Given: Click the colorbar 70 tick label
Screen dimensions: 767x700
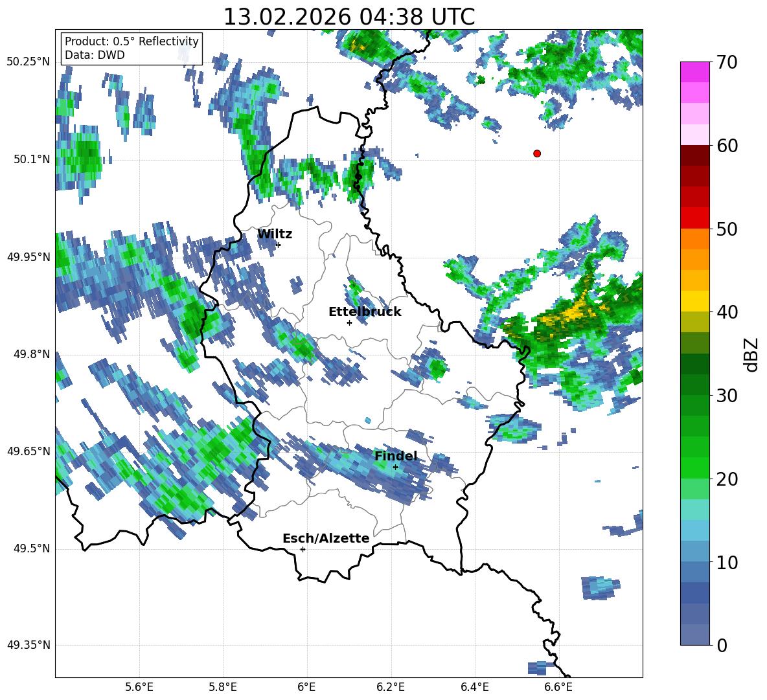Looking at the screenshot, I should coord(727,63).
